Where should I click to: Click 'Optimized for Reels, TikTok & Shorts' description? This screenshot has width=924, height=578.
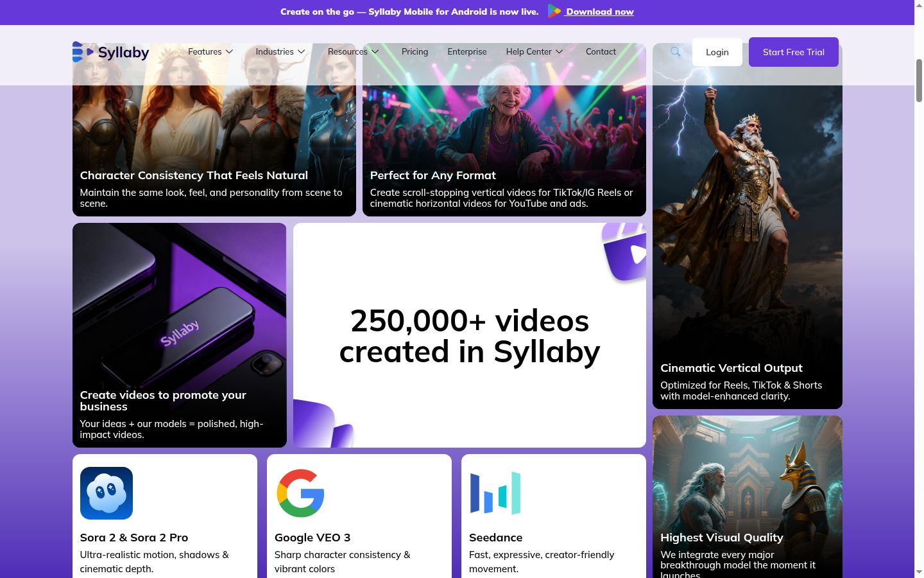[741, 390]
